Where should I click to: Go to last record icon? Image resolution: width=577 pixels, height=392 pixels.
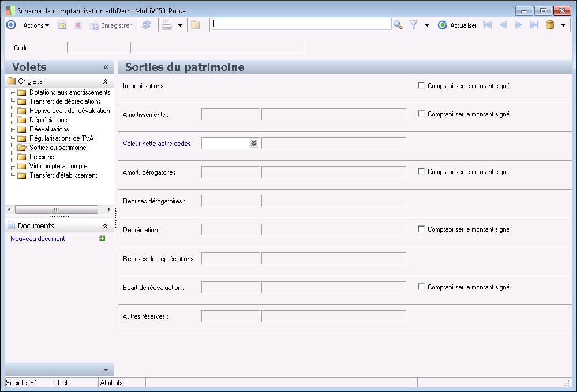(534, 25)
